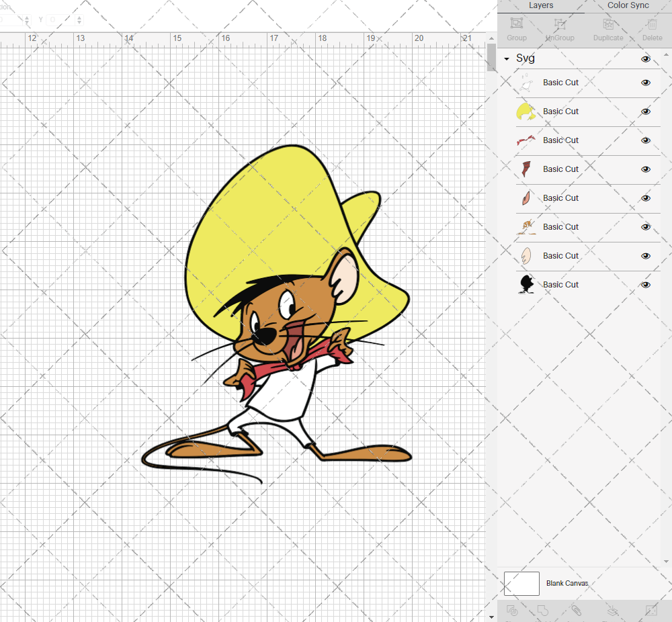Click the UnGroup icon

tap(560, 25)
